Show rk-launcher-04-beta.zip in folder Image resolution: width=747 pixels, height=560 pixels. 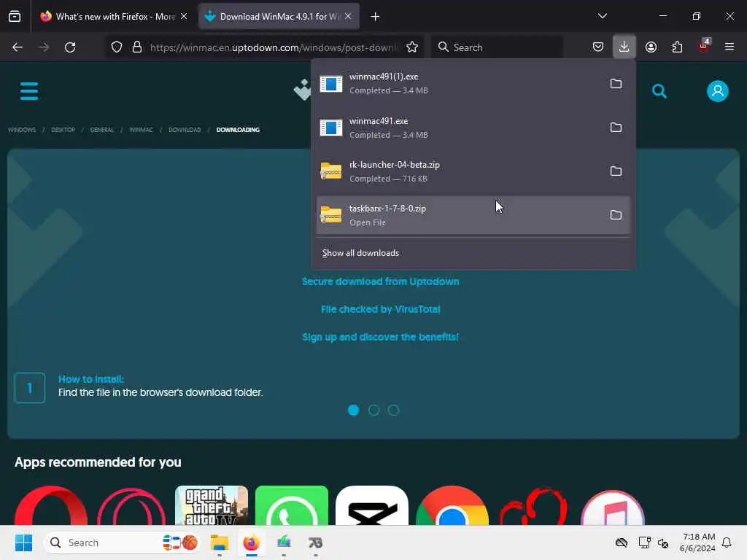click(x=616, y=171)
